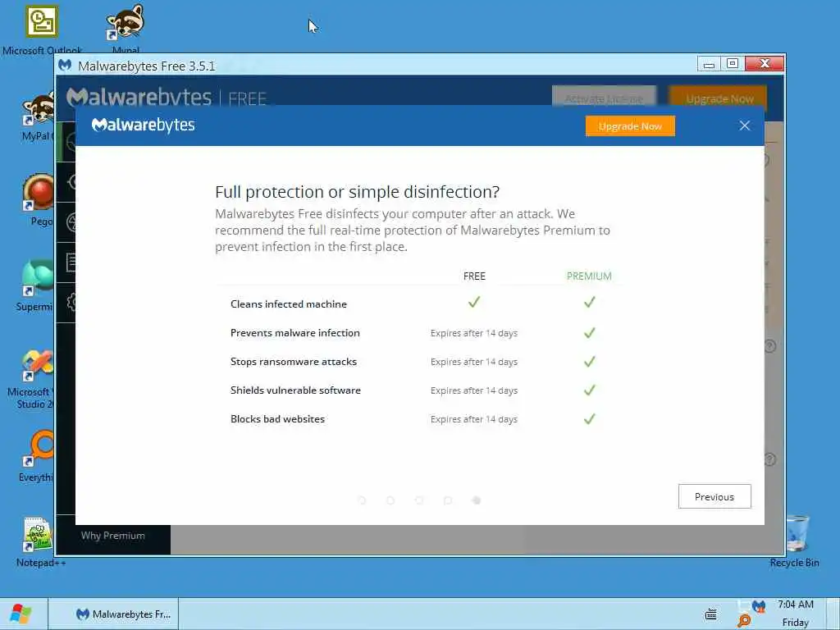Screen dimensions: 840x630
Task: Open the Settings gear in the Malwarebytes sidebar
Action: [72, 302]
